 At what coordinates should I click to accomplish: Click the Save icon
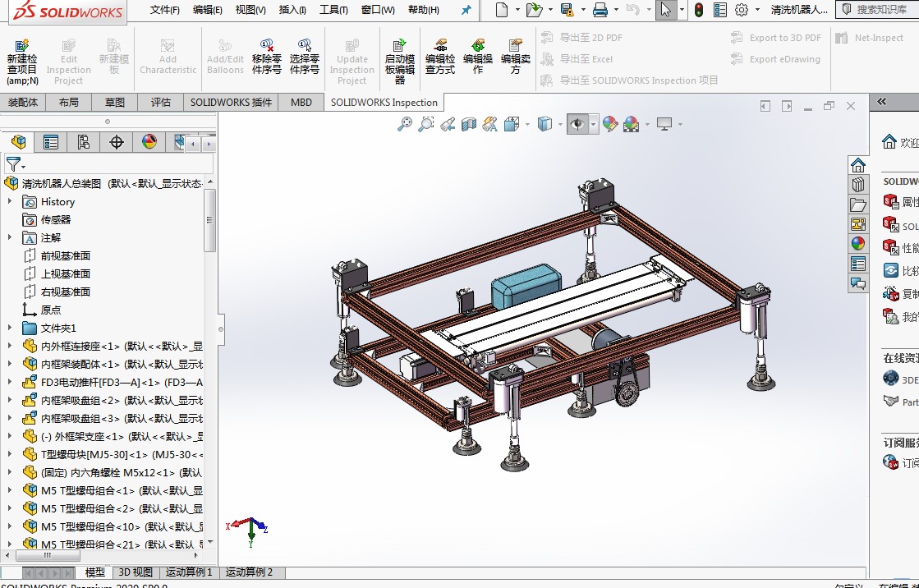pos(567,10)
